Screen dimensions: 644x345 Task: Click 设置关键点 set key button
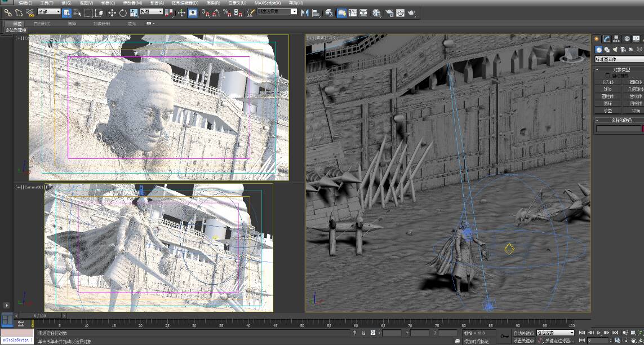click(x=523, y=340)
